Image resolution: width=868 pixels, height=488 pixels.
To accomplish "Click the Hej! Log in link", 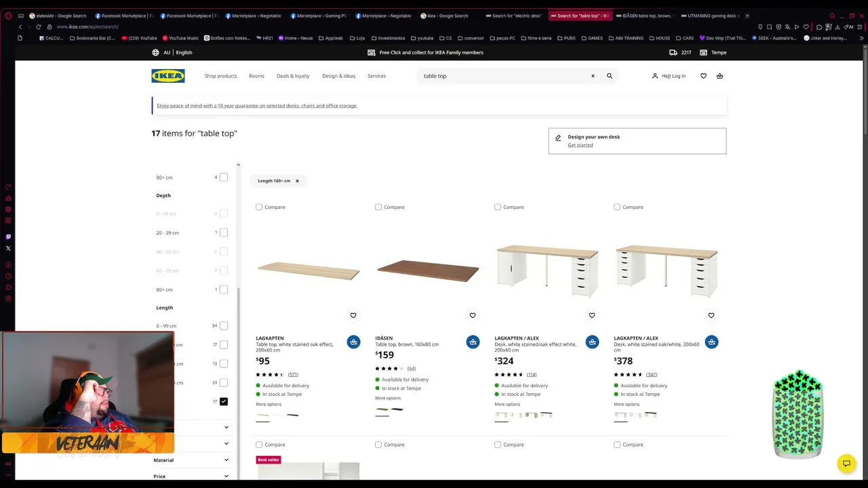I will pyautogui.click(x=673, y=76).
